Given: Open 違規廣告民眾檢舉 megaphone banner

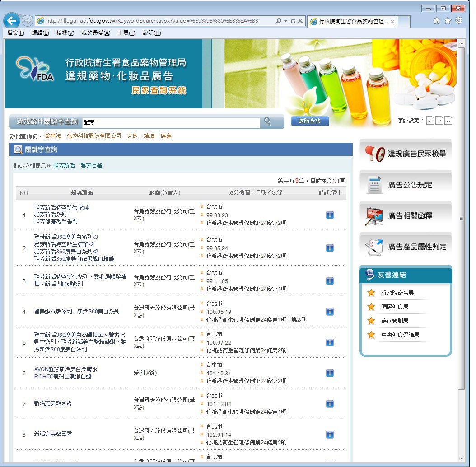Looking at the screenshot, I should coord(406,154).
